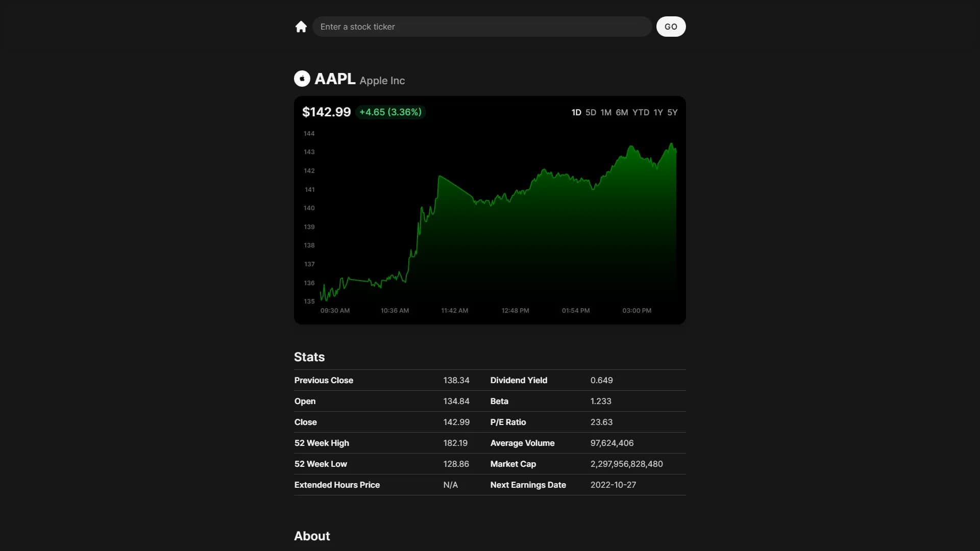Click the +4.65 (3.36%) change badge
980x551 pixels.
[390, 112]
